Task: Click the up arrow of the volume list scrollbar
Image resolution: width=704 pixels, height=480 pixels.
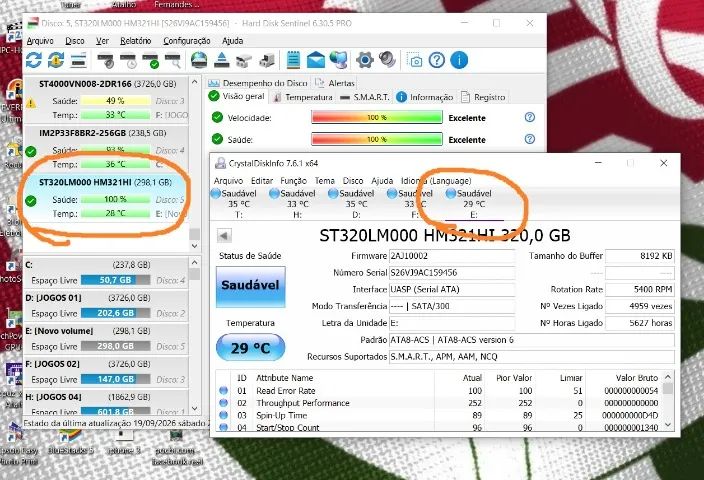Action: tap(194, 262)
